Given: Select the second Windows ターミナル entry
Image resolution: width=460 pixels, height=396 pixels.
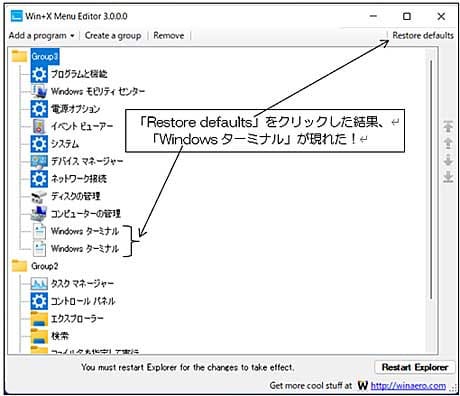Looking at the screenshot, I should click(85, 249).
